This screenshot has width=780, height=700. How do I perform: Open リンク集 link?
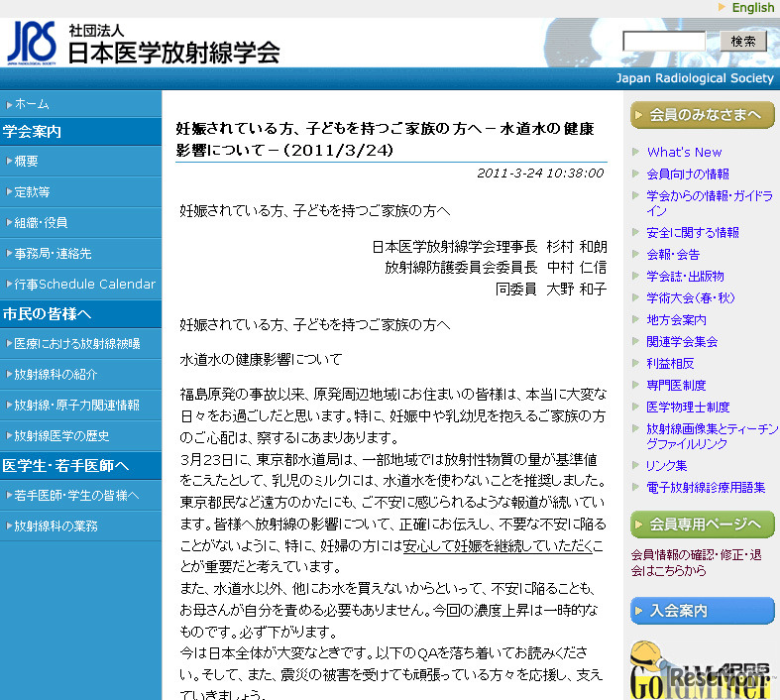click(x=666, y=466)
